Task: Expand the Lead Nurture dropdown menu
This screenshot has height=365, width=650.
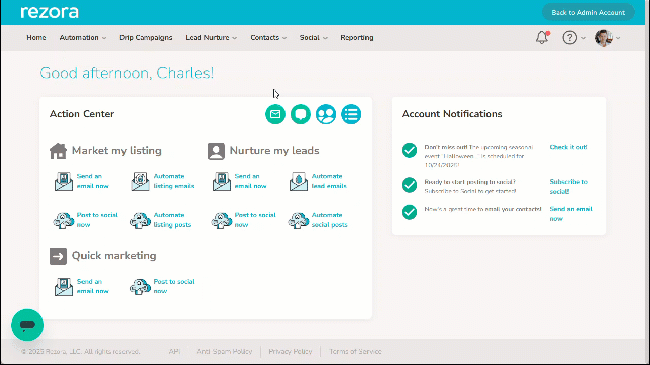Action: (211, 38)
